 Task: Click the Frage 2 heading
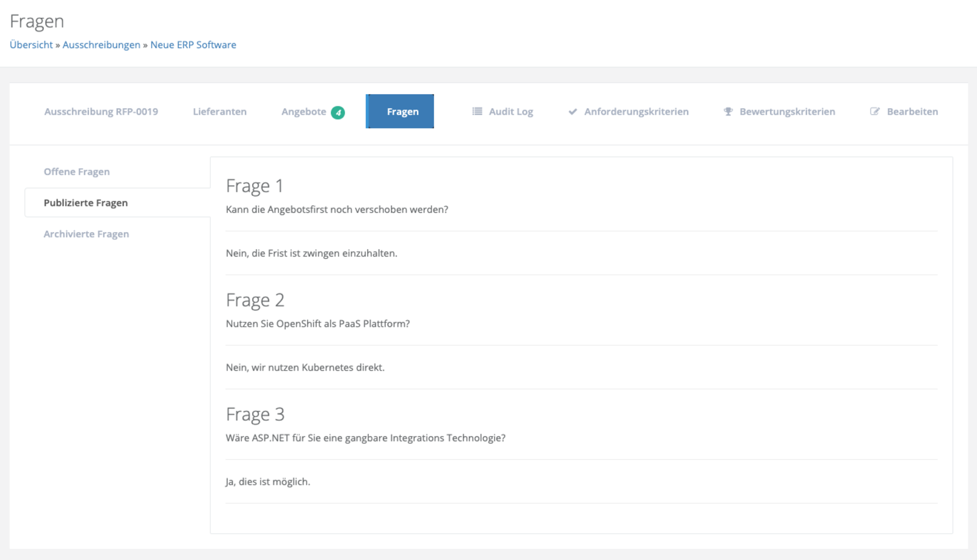click(x=255, y=300)
